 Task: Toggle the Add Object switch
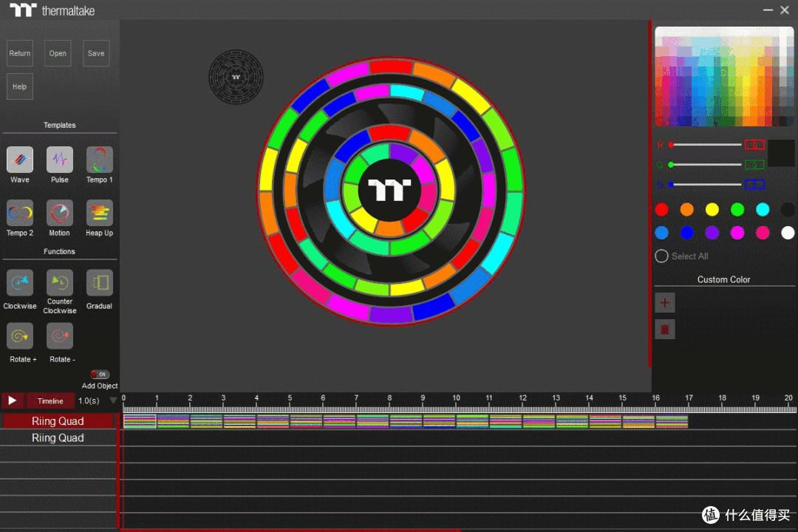pyautogui.click(x=100, y=374)
